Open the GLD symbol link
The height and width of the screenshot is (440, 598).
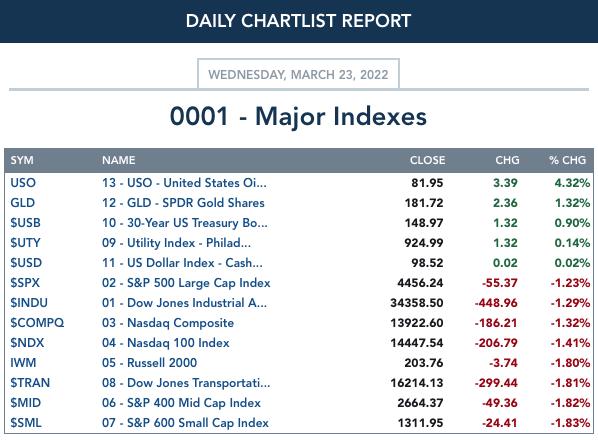point(23,202)
